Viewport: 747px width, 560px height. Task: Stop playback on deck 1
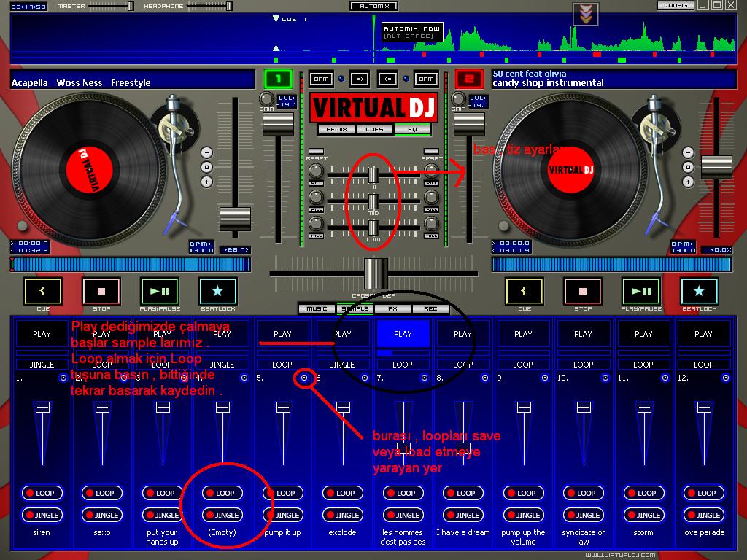(x=101, y=291)
